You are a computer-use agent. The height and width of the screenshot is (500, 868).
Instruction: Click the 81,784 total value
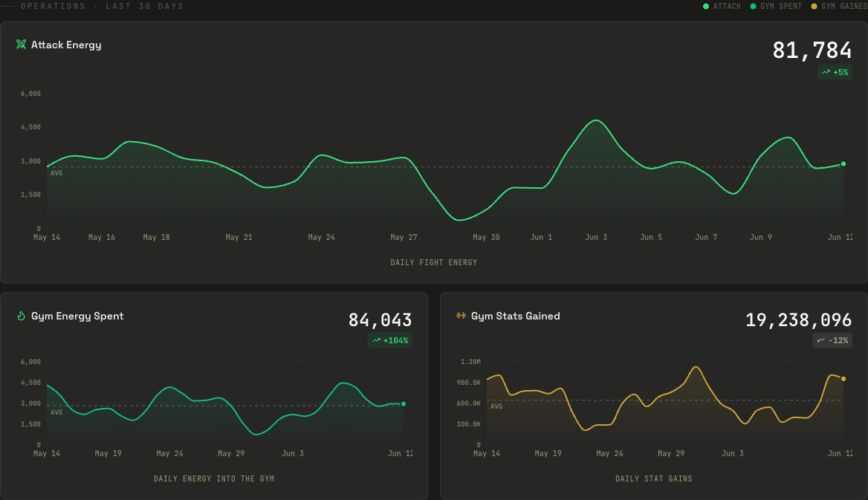pyautogui.click(x=812, y=51)
